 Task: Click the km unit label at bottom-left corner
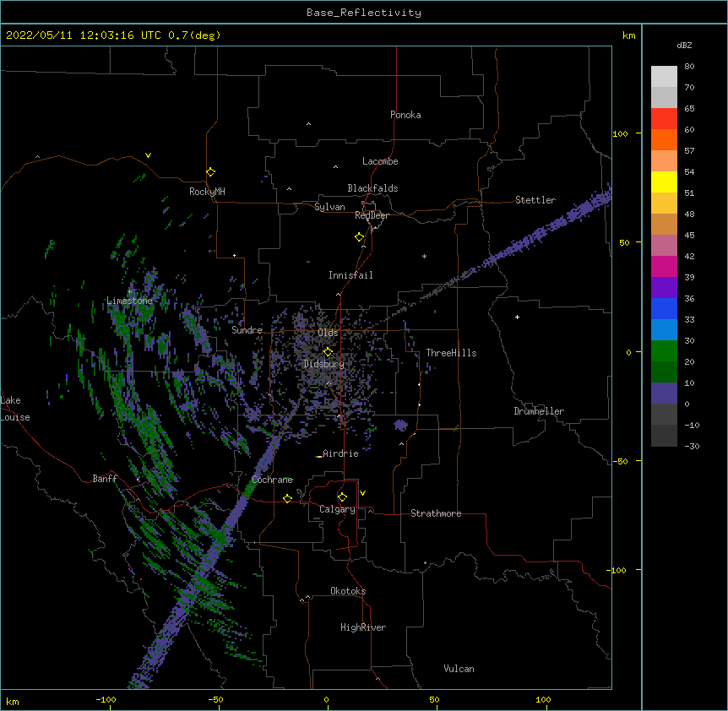[13, 701]
